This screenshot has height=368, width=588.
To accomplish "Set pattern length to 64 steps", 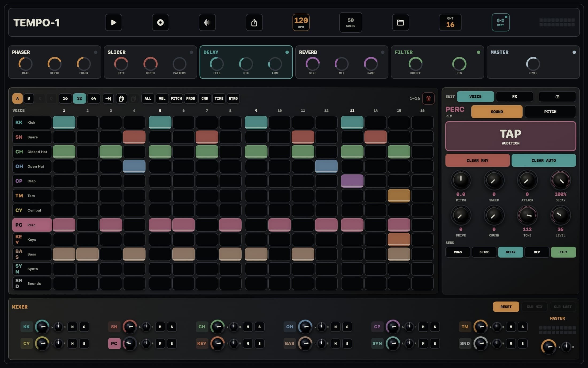I will point(94,98).
